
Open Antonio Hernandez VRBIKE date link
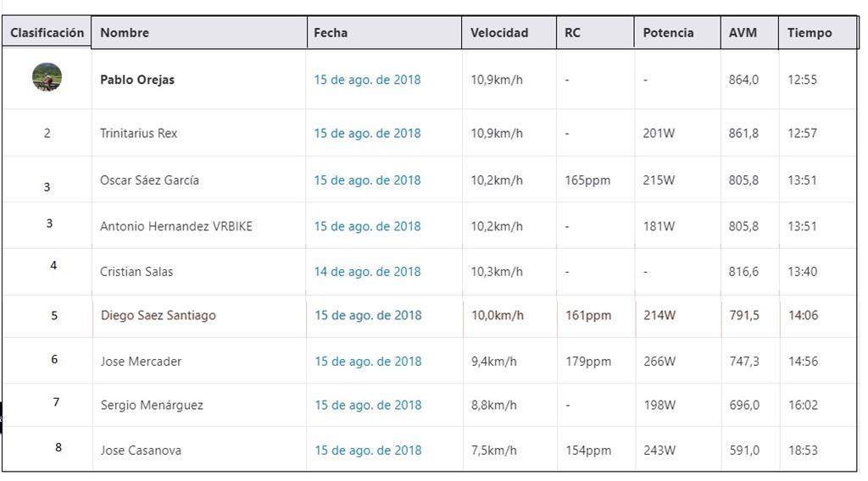[368, 226]
